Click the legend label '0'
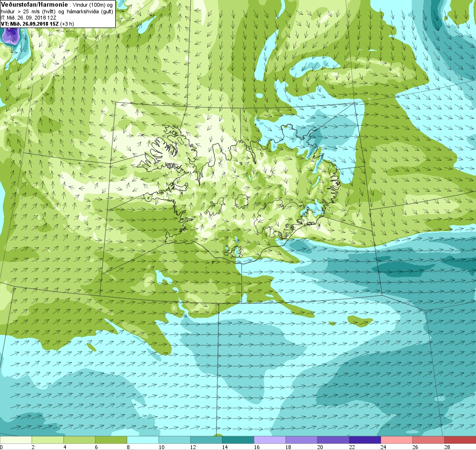 [x=1, y=447]
